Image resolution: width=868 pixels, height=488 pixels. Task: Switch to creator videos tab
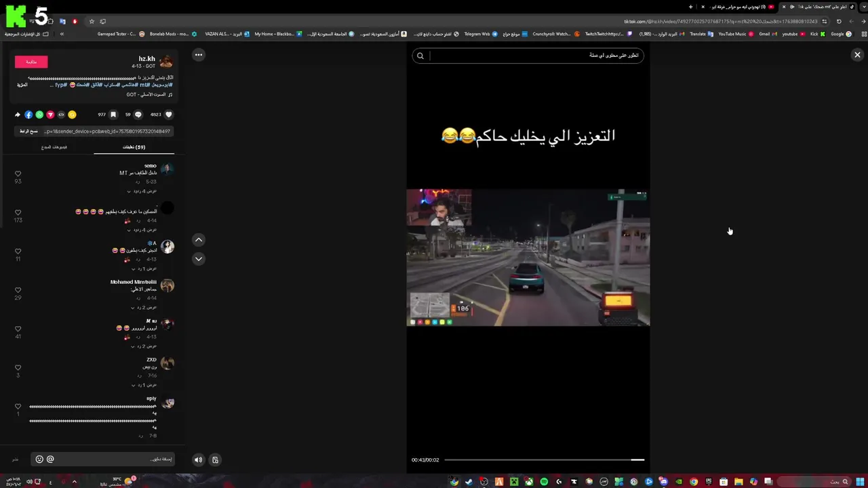coord(54,147)
